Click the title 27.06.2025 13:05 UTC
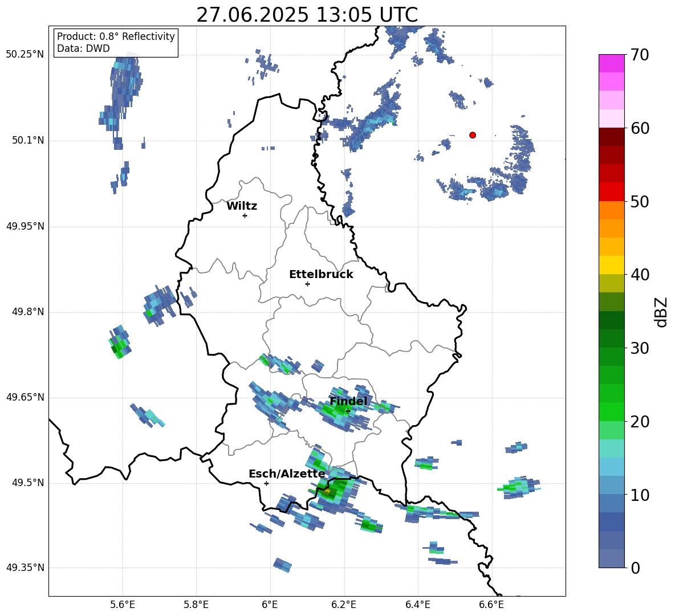The image size is (675, 616). 307,15
